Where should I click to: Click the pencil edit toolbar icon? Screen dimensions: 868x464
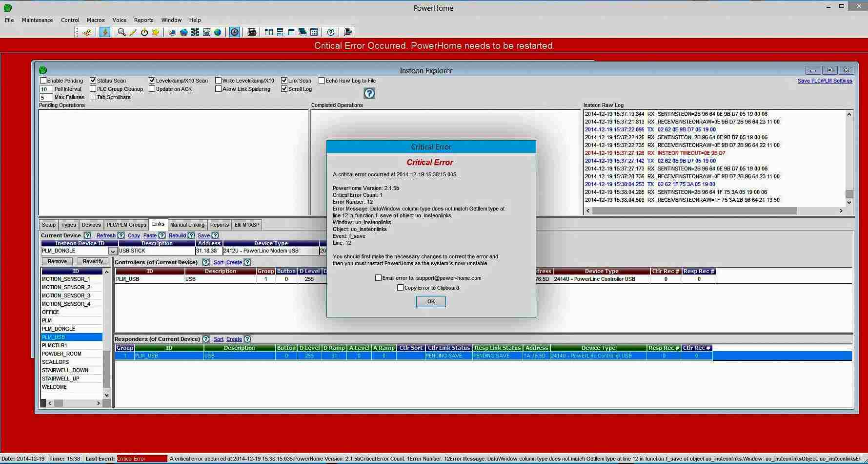point(133,32)
